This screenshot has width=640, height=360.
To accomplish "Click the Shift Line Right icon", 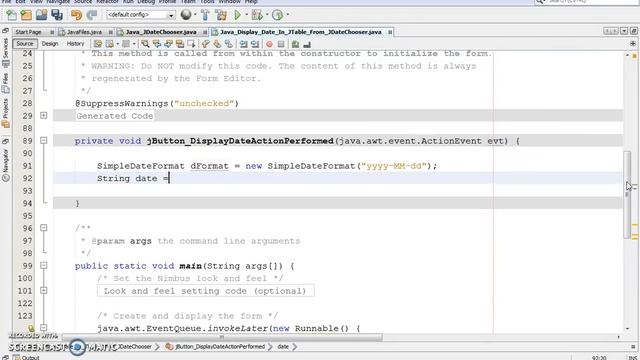I will (255, 44).
